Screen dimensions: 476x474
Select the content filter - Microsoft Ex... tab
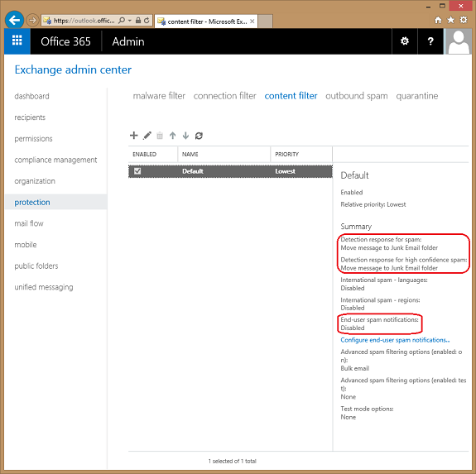tap(206, 22)
